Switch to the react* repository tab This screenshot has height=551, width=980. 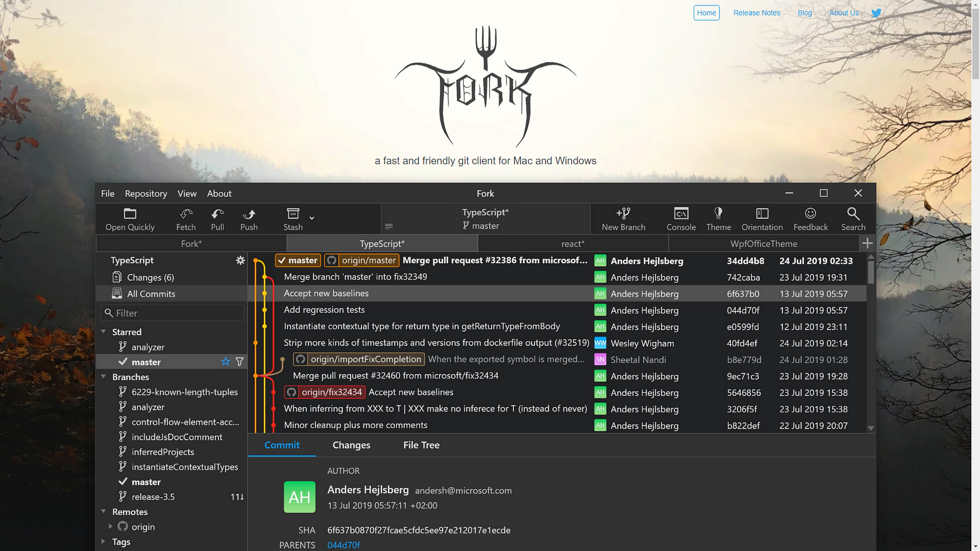coord(573,244)
